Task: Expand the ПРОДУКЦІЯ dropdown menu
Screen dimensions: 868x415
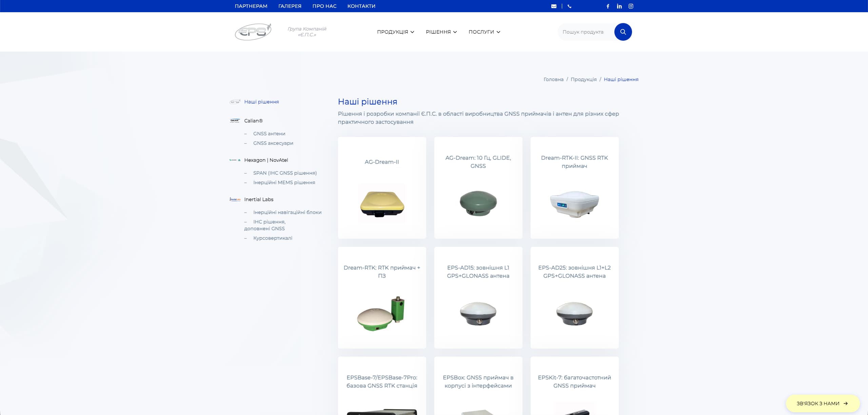Action: pos(395,32)
